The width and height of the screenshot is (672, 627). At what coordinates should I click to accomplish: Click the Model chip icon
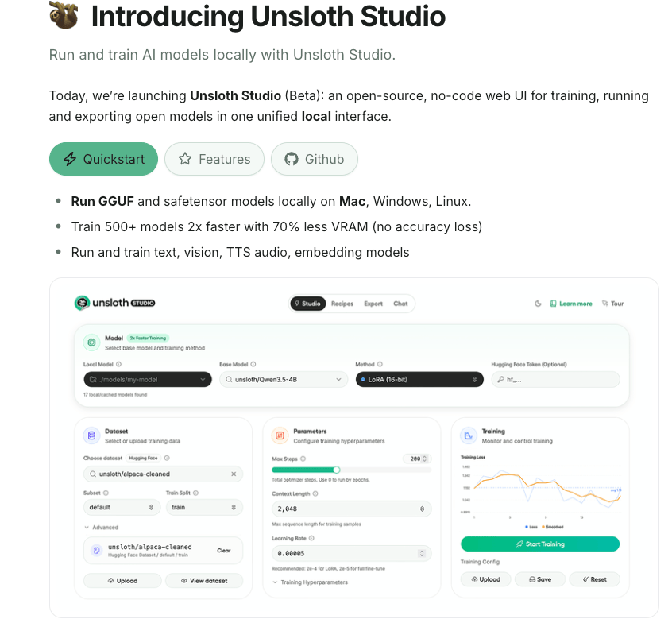point(91,343)
